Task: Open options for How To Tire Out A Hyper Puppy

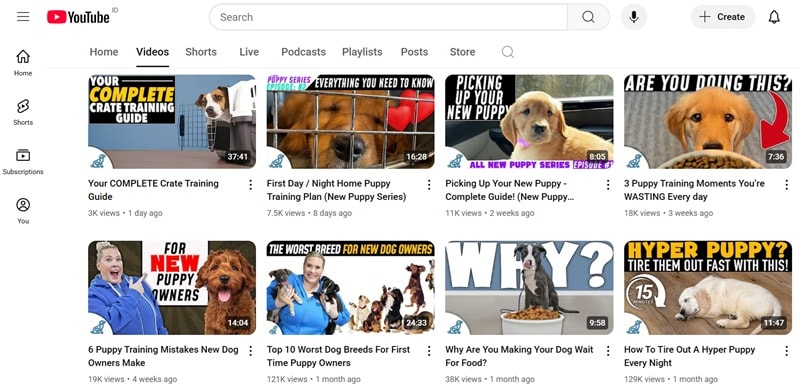Action: pyautogui.click(x=786, y=351)
